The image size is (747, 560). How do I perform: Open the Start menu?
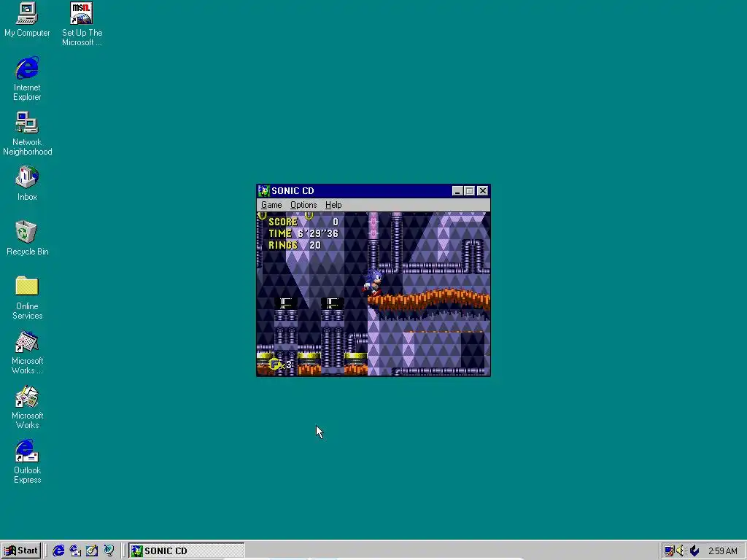tap(21, 551)
